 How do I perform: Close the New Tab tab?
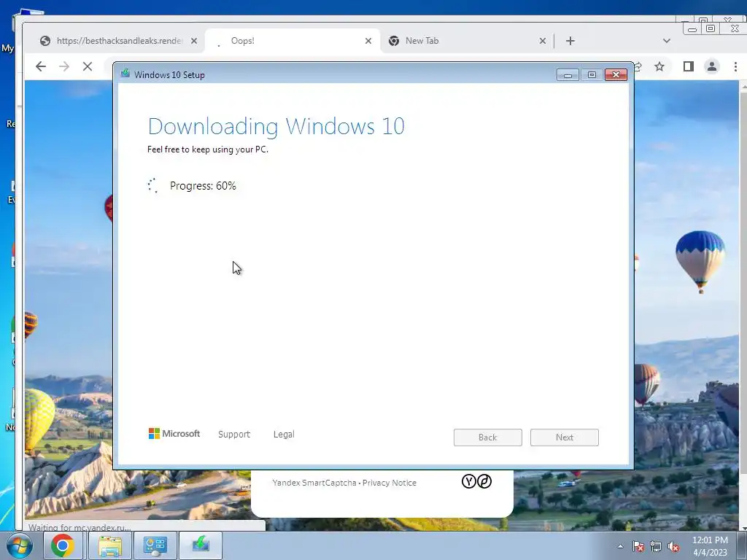[543, 41]
